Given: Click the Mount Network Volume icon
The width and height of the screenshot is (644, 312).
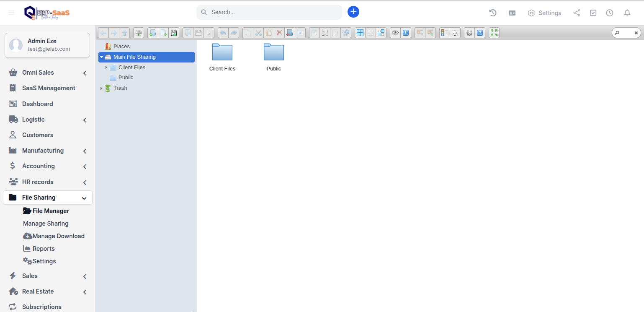Looking at the screenshot, I should pyautogui.click(x=139, y=33).
